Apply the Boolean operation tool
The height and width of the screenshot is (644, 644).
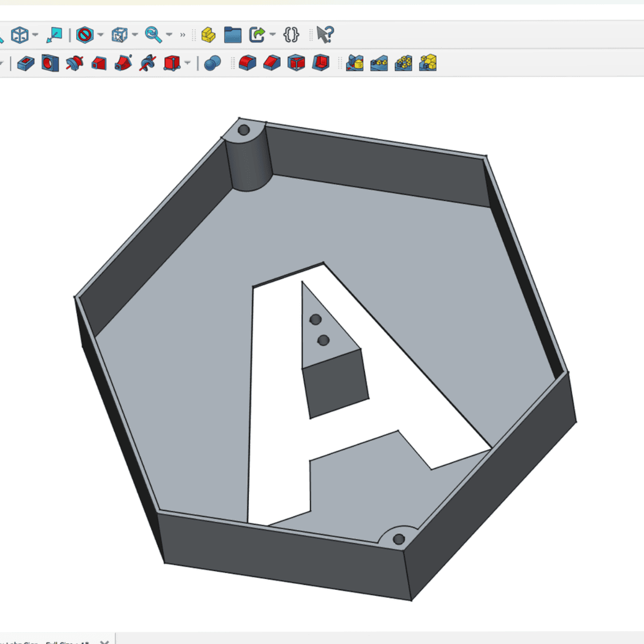pyautogui.click(x=213, y=63)
